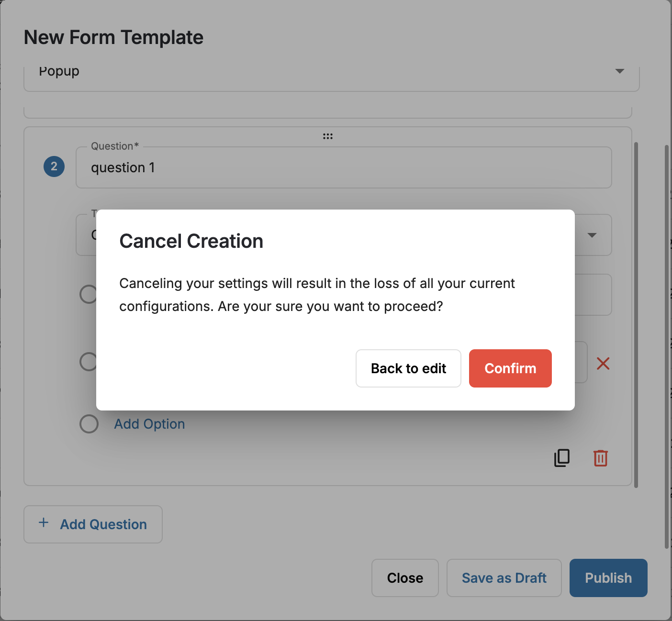Click the Add Option link
This screenshot has width=672, height=621.
pos(149,424)
